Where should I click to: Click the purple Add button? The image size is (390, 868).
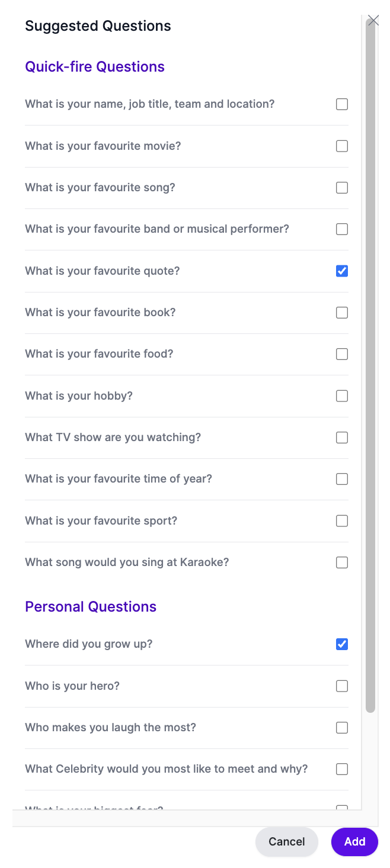coord(354,842)
